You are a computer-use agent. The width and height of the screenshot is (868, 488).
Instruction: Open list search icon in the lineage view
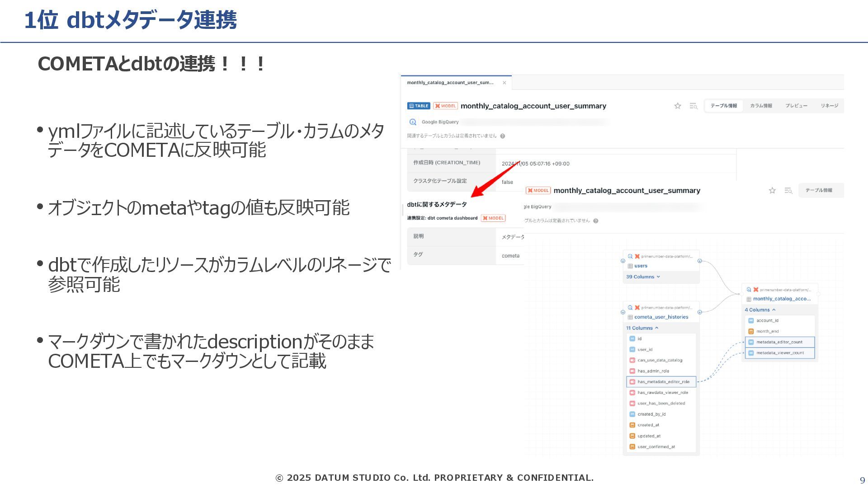pos(788,191)
